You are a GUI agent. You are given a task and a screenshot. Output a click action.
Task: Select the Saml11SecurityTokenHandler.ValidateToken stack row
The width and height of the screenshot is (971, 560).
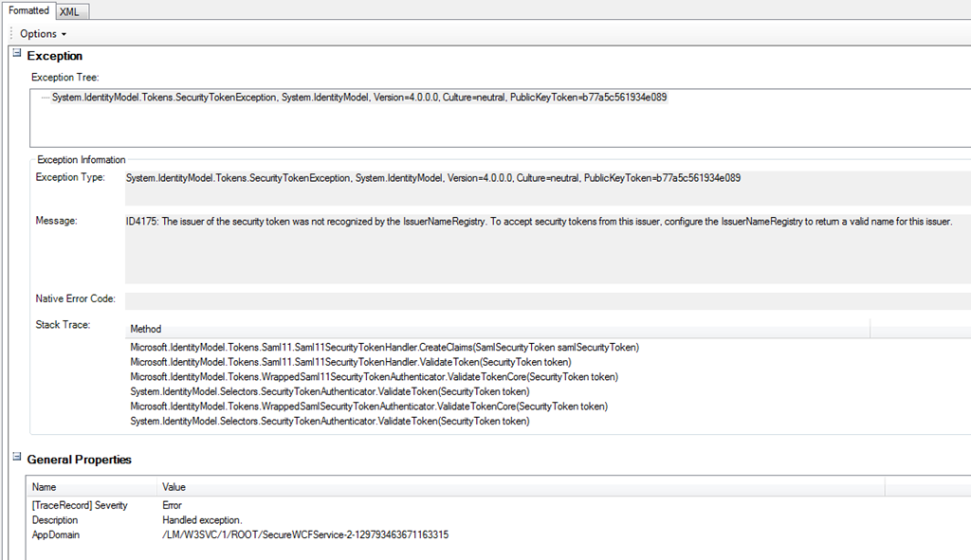pos(363,362)
